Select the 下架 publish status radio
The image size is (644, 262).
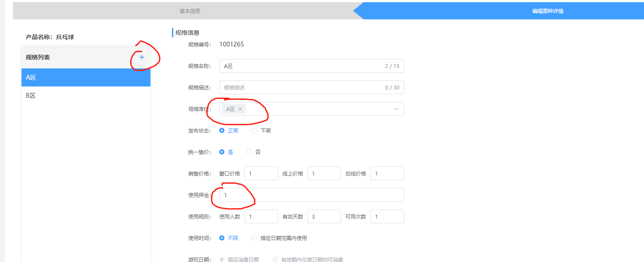[x=255, y=130]
